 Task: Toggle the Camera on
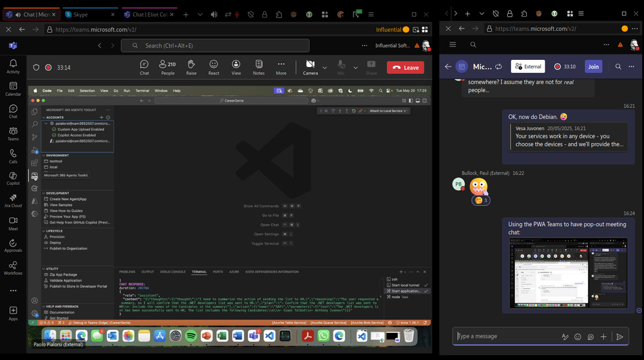tap(311, 68)
